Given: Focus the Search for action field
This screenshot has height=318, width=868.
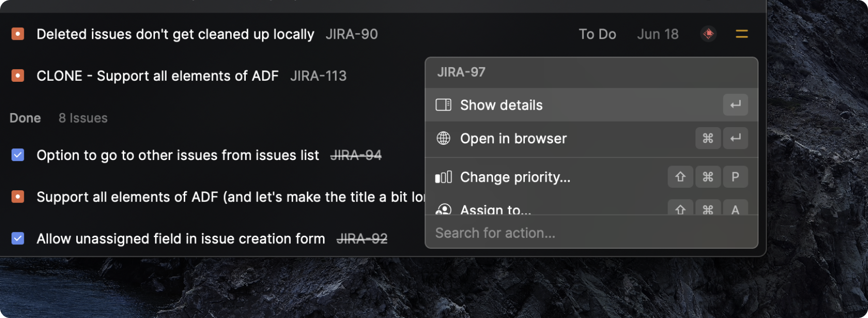Looking at the screenshot, I should click(x=591, y=233).
